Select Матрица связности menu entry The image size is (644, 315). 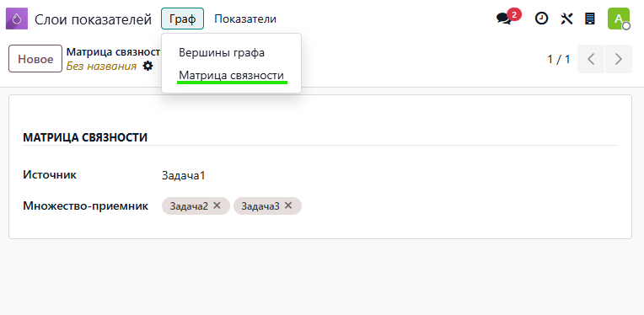[x=231, y=76]
